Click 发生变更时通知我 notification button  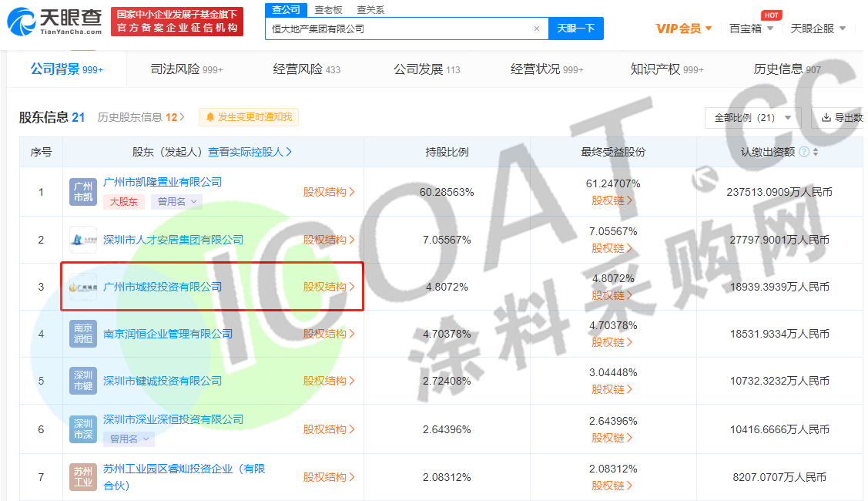[x=249, y=117]
